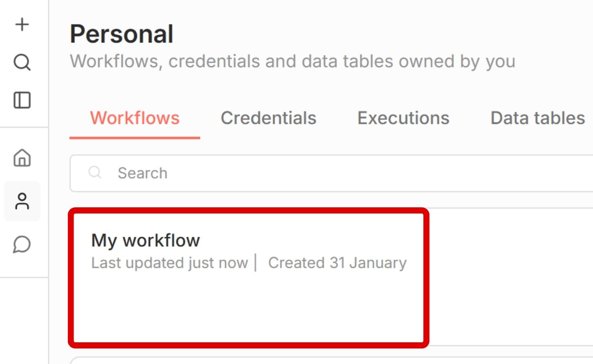Open the Credentials tab
593x364 pixels.
click(x=268, y=118)
